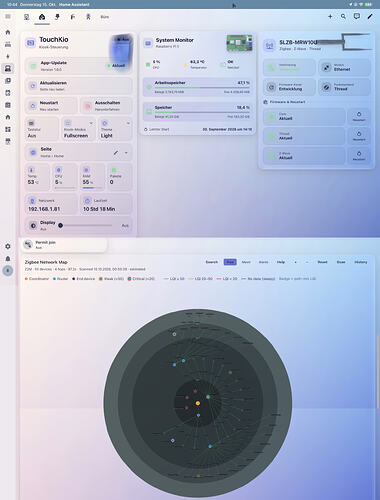Screen dimensions: 380x500
Task: Expand the Seite page dropdown chevron
Action: click(126, 153)
